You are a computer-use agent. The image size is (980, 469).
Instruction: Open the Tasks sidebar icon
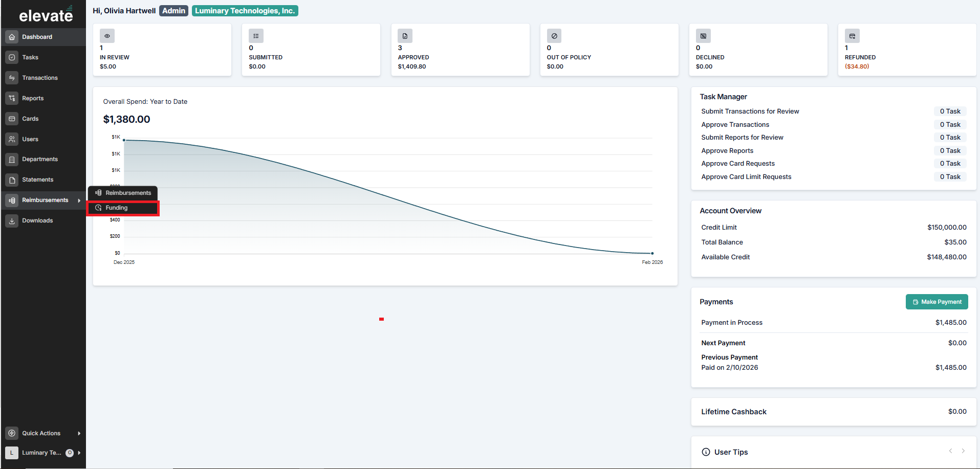(12, 57)
